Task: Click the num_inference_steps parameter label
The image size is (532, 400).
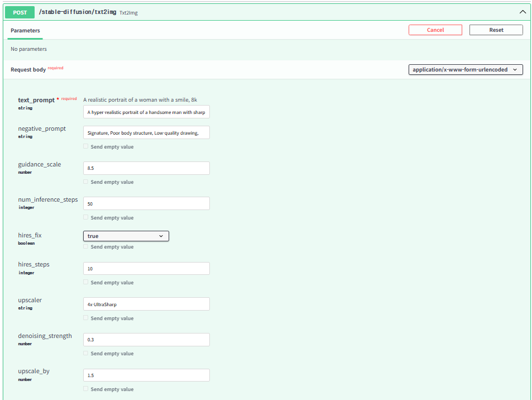Action: click(x=48, y=199)
